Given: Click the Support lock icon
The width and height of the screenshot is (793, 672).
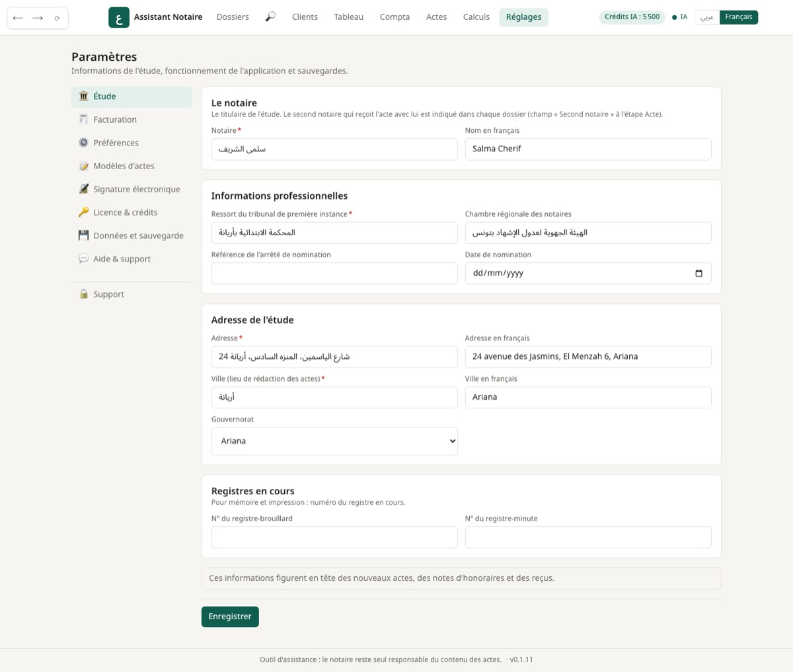Looking at the screenshot, I should 83,294.
